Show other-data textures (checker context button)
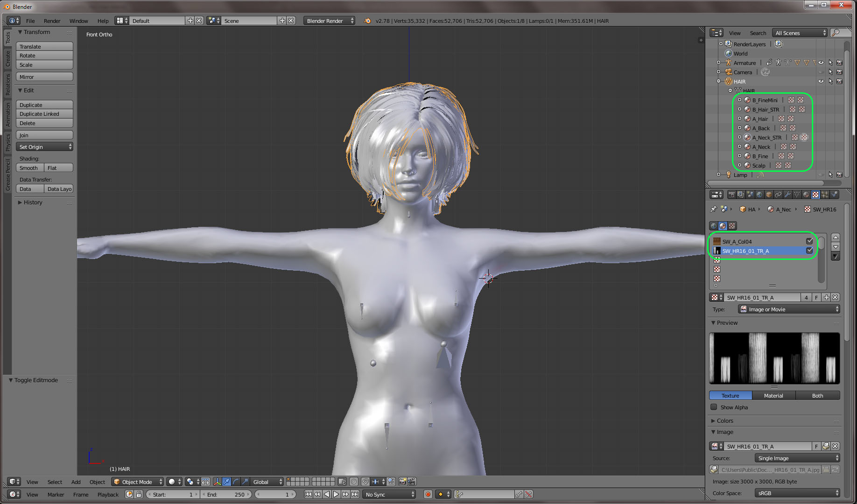 (x=732, y=226)
